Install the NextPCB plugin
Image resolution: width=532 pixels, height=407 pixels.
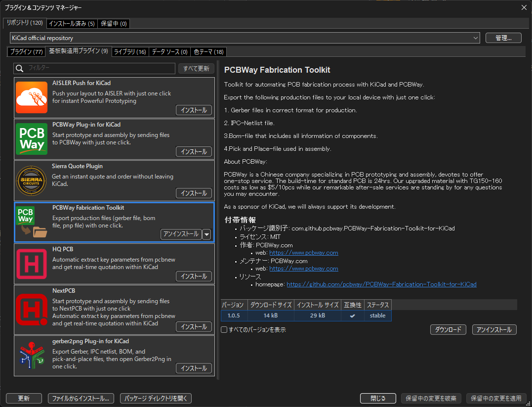(194, 326)
